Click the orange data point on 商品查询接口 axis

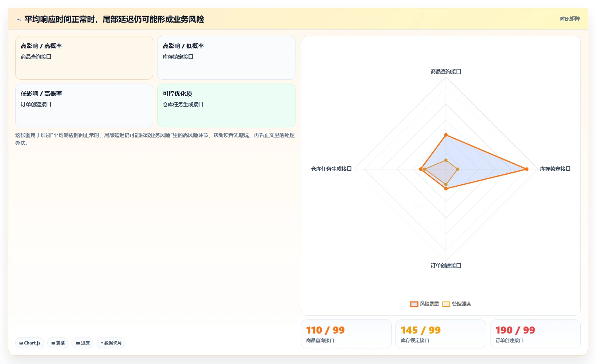tap(446, 135)
